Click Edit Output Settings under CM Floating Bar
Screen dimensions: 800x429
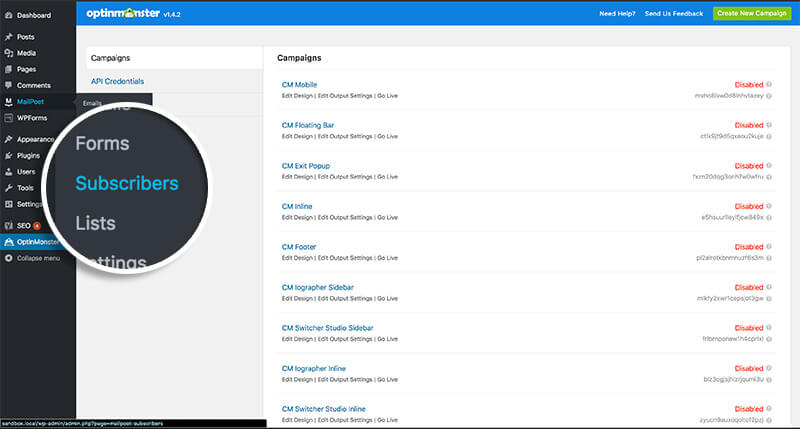click(345, 136)
